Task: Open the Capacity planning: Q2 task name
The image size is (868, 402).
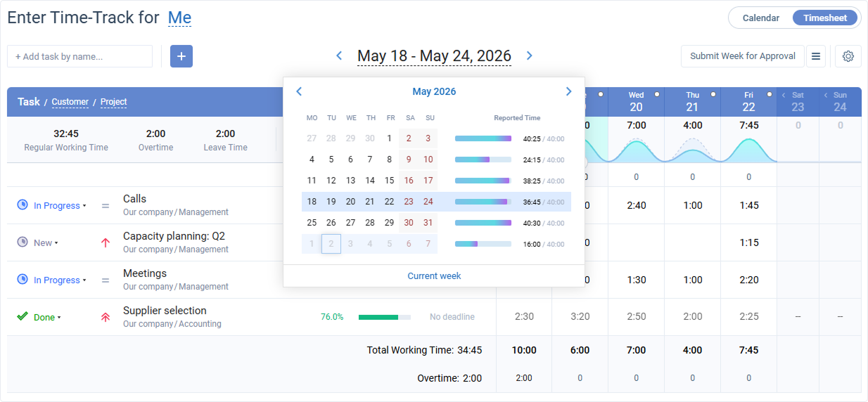Action: [x=174, y=236]
